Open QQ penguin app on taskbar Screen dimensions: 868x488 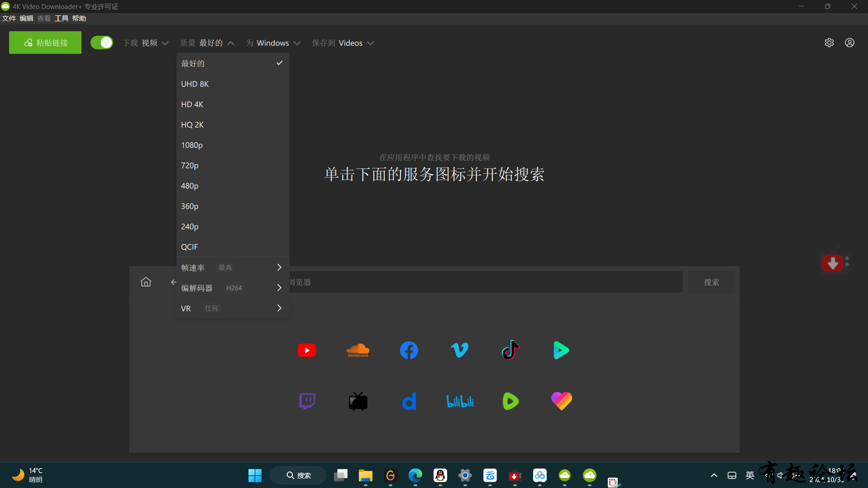440,475
